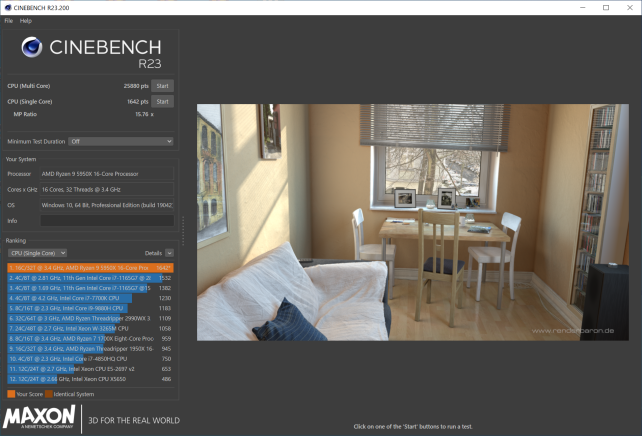Click the MAXON logo

tap(39, 417)
